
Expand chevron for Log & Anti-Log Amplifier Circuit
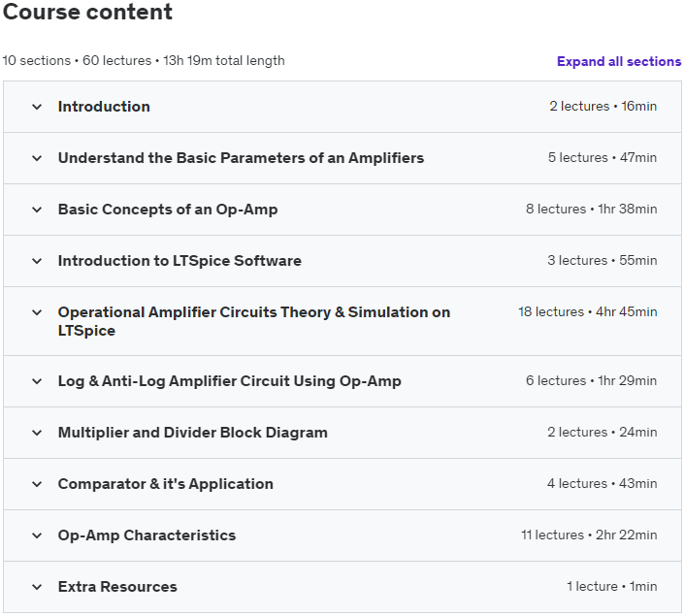[37, 381]
